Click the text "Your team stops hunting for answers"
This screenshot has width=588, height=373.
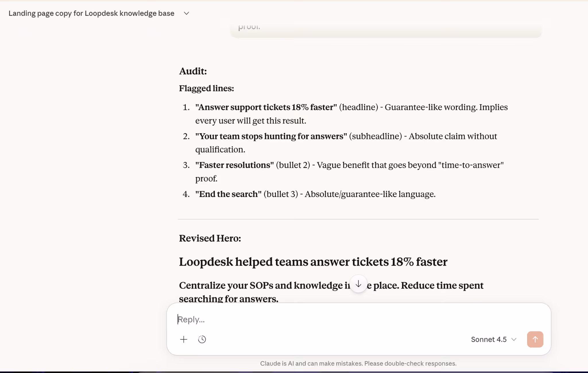(x=271, y=136)
